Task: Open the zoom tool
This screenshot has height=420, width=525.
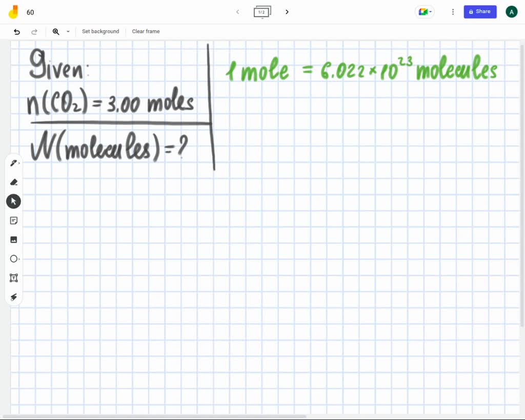Action: [56, 32]
